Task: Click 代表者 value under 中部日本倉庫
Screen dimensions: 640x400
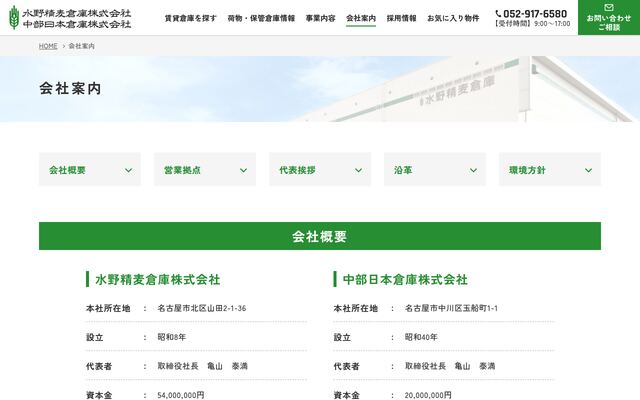Action: click(x=450, y=366)
